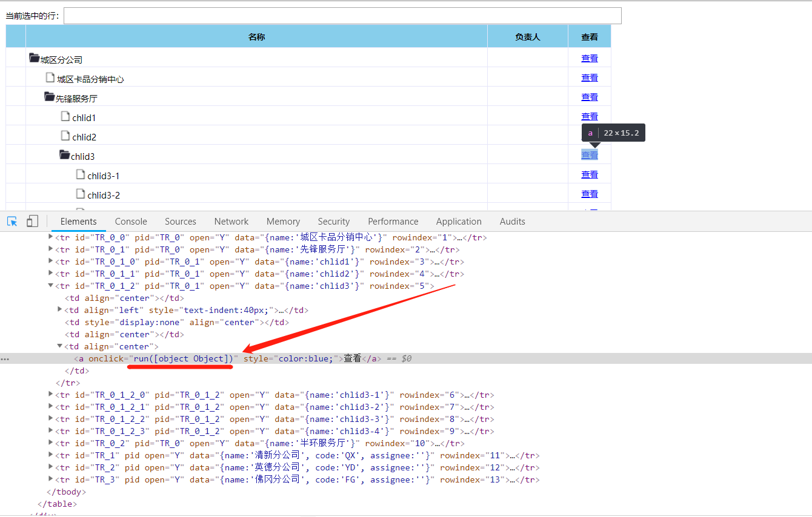This screenshot has height=517, width=812.
Task: Open the Memory tab
Action: (x=283, y=222)
